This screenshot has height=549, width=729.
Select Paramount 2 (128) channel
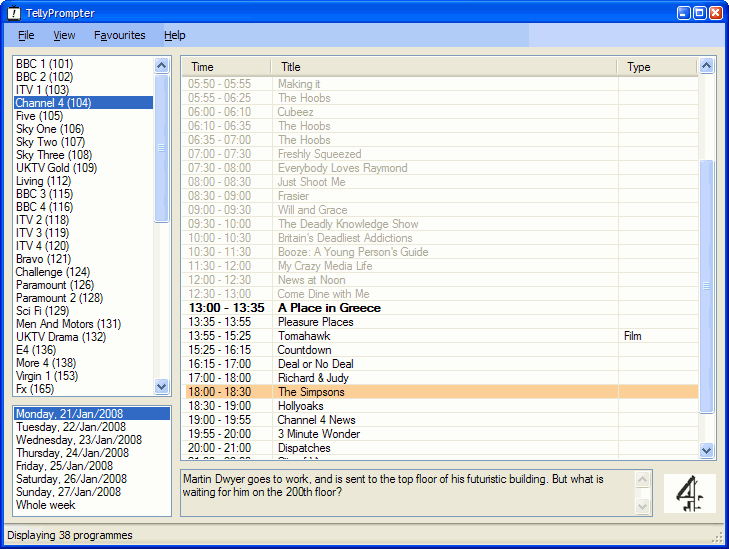(84, 298)
